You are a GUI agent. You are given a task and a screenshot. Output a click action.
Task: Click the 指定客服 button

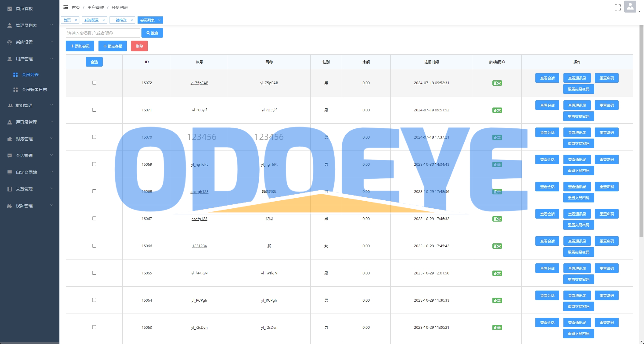click(x=113, y=46)
